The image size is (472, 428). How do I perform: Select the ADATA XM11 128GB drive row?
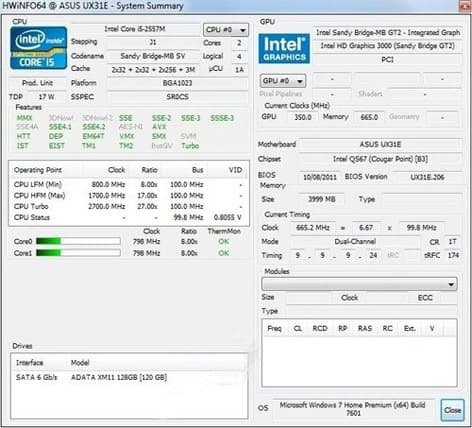(x=129, y=377)
